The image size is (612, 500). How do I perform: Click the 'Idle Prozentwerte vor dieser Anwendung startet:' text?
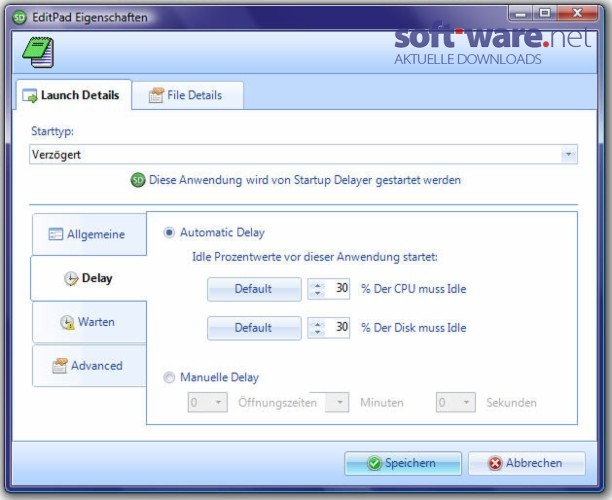click(x=315, y=257)
